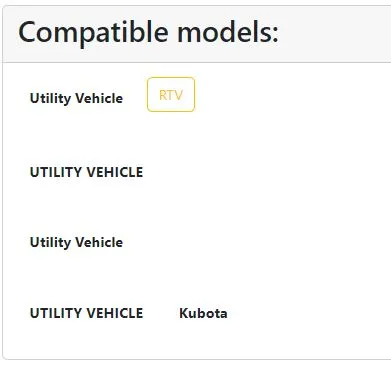Click the gray Compatible models panel header bar

click(x=197, y=34)
